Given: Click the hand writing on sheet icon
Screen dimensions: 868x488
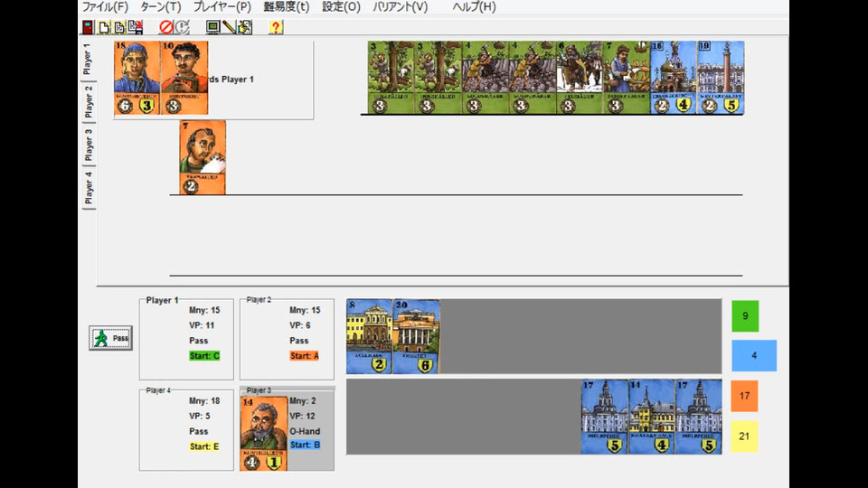Looking at the screenshot, I should click(x=245, y=27).
